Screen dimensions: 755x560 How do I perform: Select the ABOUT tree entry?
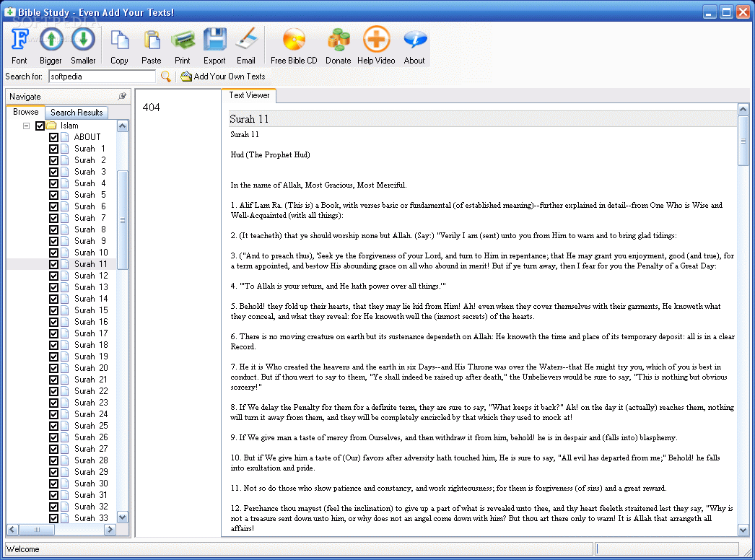tap(87, 137)
